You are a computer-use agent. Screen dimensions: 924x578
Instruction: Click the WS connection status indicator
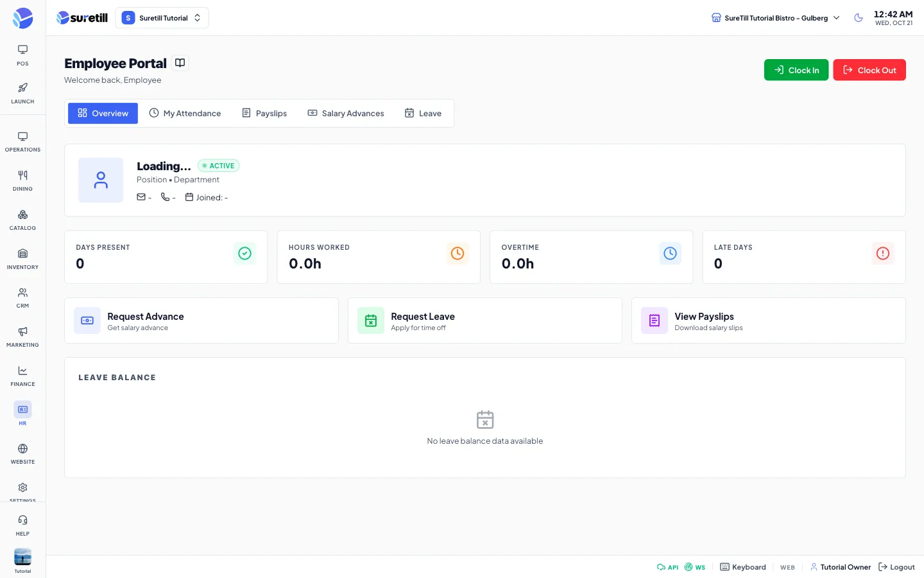pyautogui.click(x=695, y=567)
